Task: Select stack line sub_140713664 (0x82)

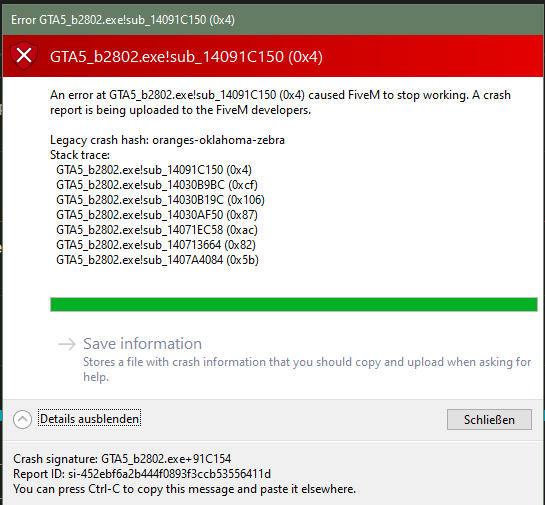Action: click(156, 245)
